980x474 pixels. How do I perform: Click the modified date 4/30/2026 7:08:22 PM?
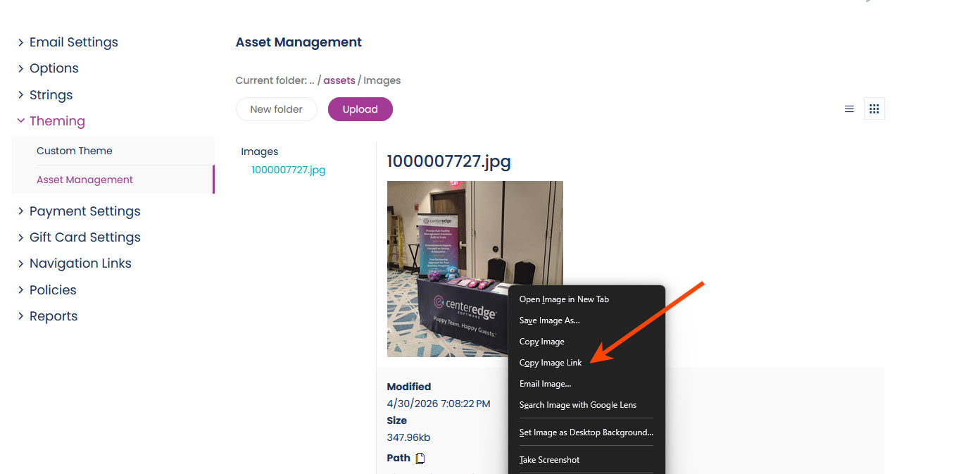tap(439, 404)
